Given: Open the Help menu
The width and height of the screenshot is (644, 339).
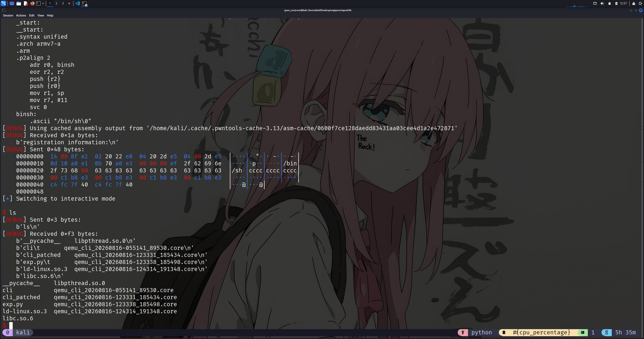Looking at the screenshot, I should tap(50, 15).
